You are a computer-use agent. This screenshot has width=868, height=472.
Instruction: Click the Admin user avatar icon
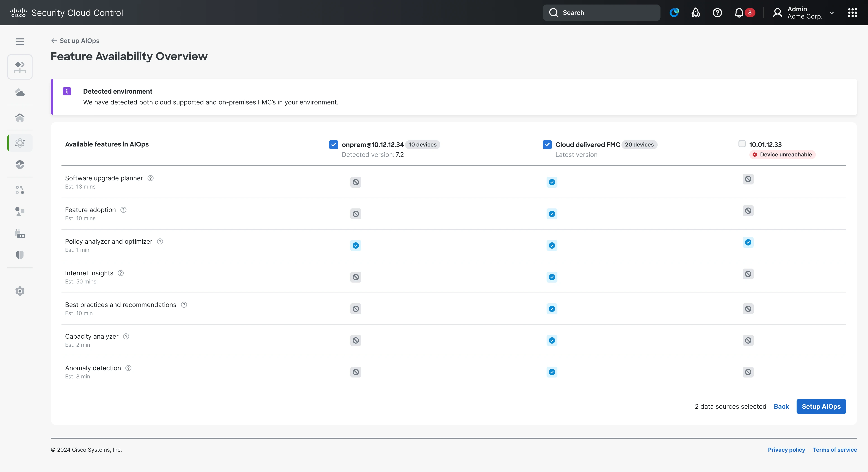[x=777, y=12]
